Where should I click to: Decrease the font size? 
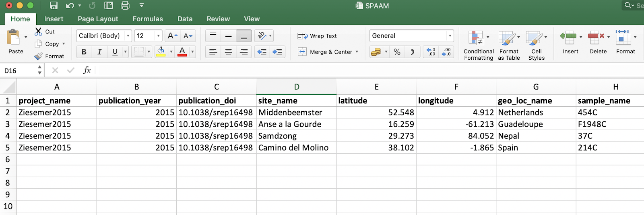tap(188, 35)
